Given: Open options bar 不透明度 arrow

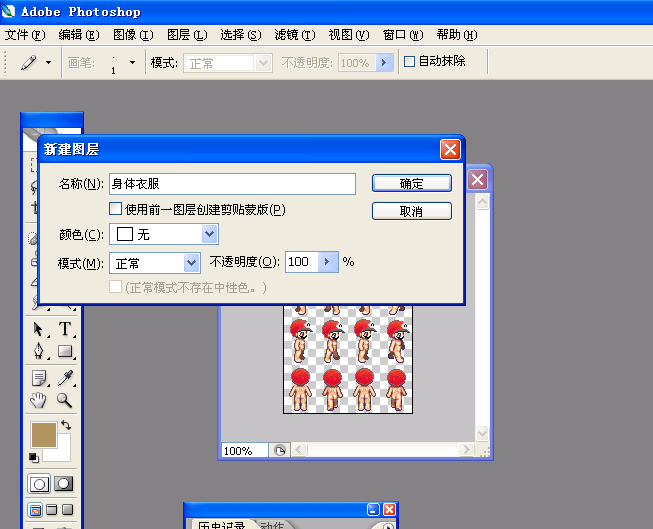Looking at the screenshot, I should (x=384, y=63).
